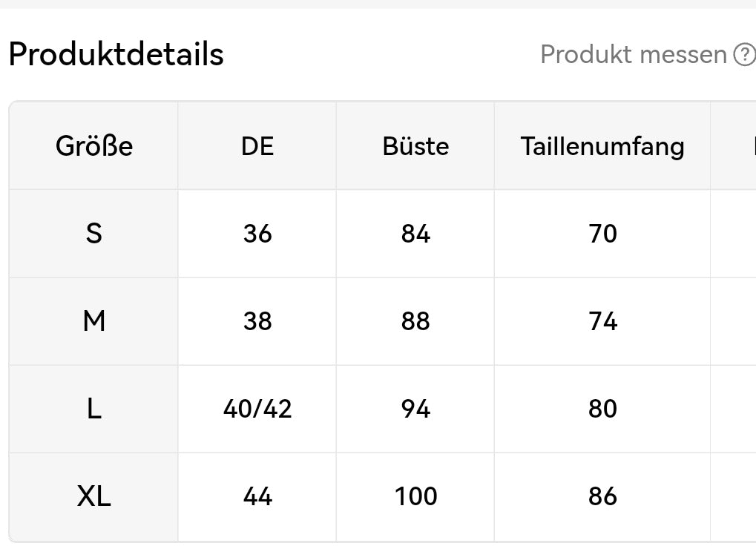756x546 pixels.
Task: Select size XL in the table
Action: 94,496
